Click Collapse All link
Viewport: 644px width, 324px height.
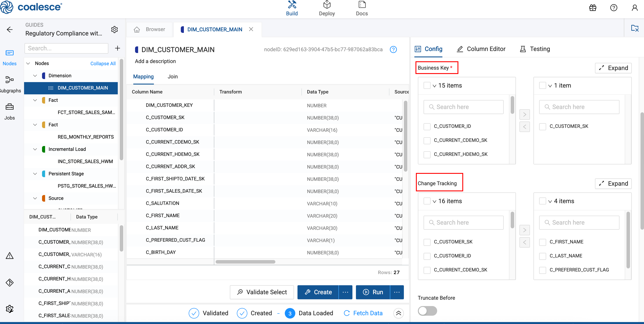[103, 63]
